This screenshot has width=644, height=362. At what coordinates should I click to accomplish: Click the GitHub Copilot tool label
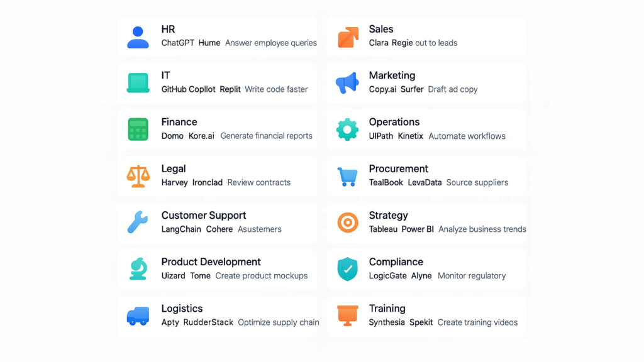(x=188, y=89)
